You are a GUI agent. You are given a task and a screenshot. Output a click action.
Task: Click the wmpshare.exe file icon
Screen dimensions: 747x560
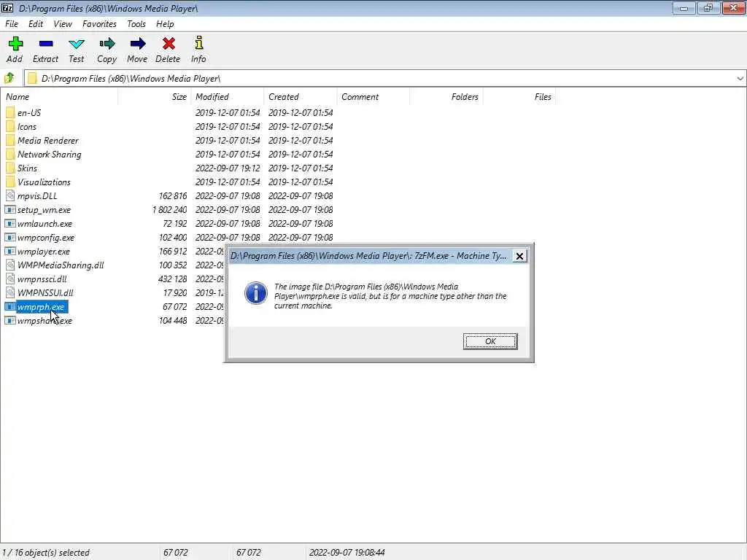(x=10, y=321)
